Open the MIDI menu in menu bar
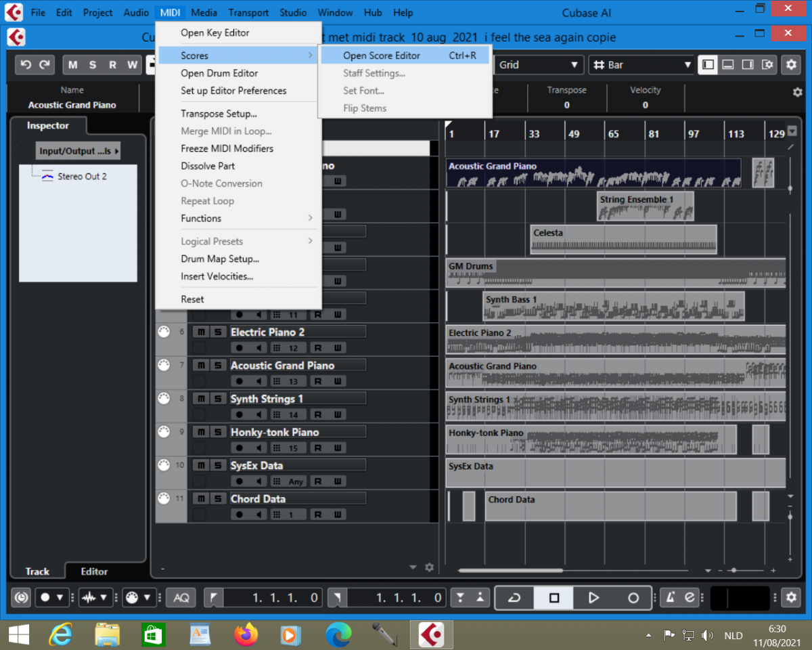Image resolution: width=812 pixels, height=650 pixels. click(170, 12)
